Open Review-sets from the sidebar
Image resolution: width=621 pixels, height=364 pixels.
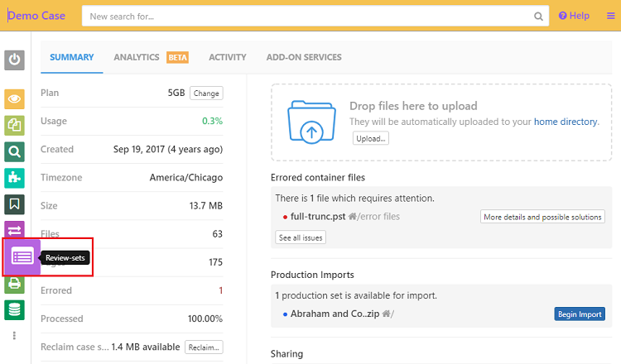tap(22, 257)
